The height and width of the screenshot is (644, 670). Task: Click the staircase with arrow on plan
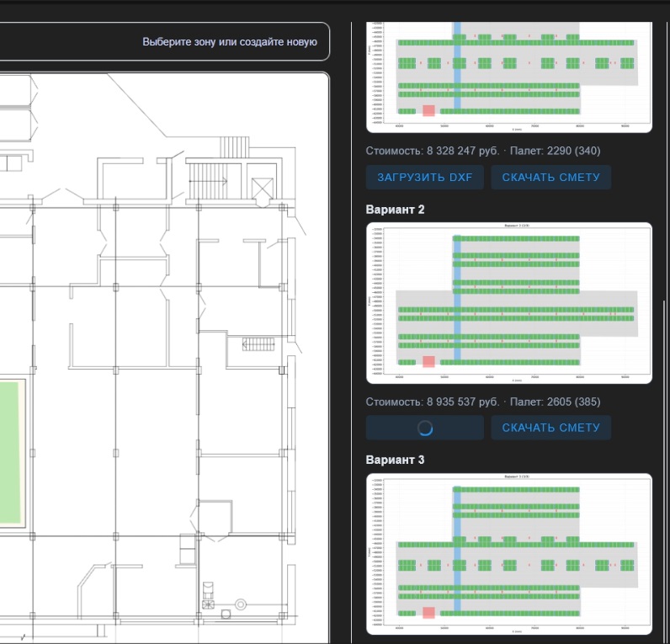pos(208,181)
